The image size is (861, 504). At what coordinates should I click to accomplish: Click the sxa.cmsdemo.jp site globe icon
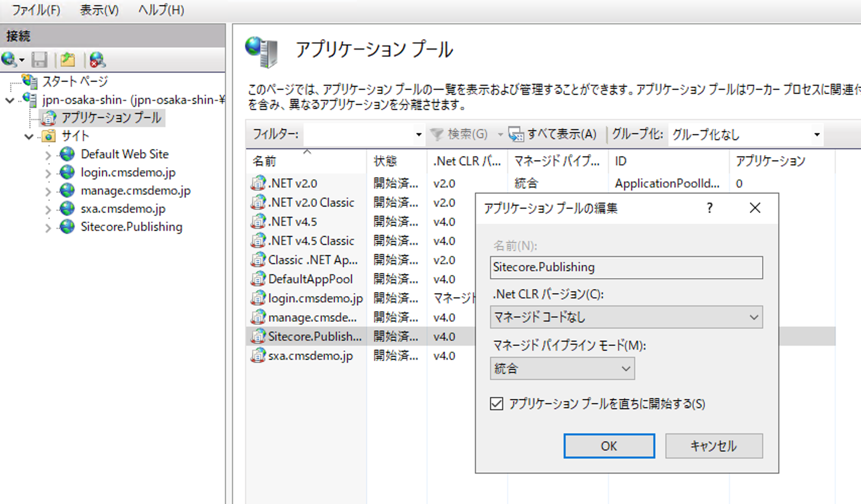tap(67, 209)
